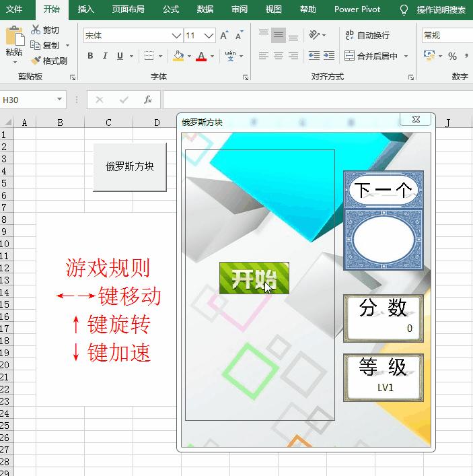Open the 公式 ribbon tab
Viewport: 473px width, 476px height.
point(171,9)
